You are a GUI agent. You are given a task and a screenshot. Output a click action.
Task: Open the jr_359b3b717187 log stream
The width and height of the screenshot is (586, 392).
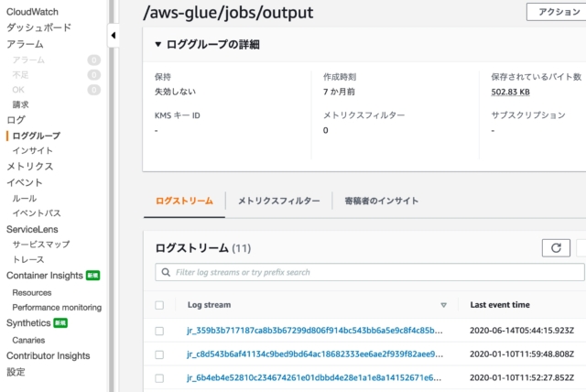click(x=315, y=331)
